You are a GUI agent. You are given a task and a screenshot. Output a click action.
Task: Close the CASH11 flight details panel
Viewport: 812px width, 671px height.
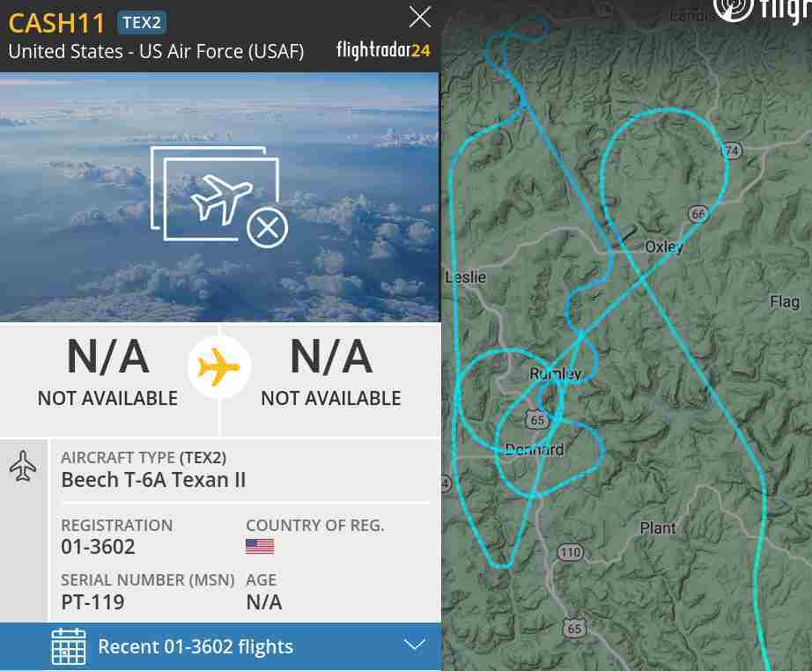(420, 17)
